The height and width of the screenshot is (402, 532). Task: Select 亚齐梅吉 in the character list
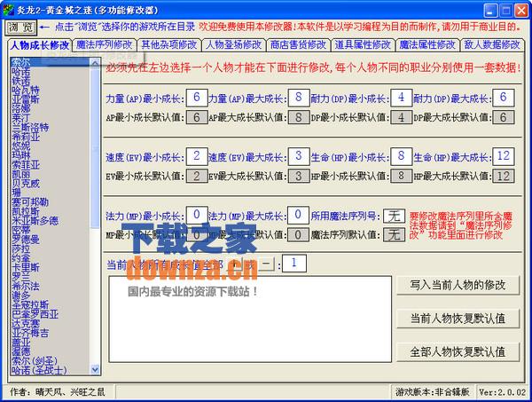pyautogui.click(x=51, y=333)
